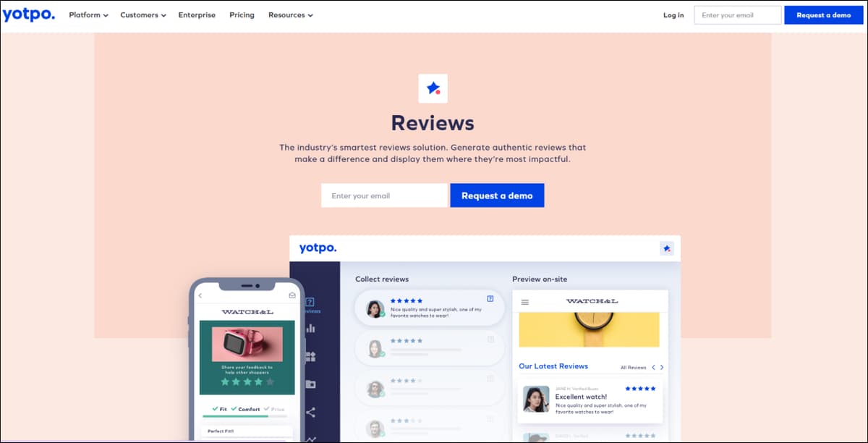Click the Excellent watch! review avatar
This screenshot has height=443, width=868.
pos(536,399)
